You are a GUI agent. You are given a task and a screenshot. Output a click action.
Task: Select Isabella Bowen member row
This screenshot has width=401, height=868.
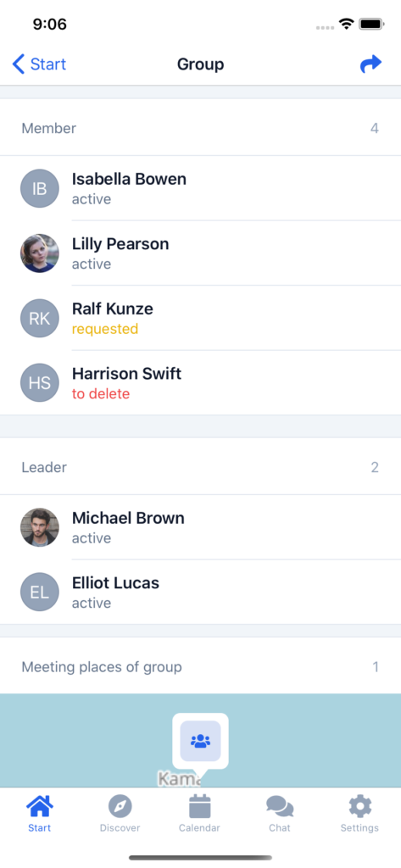coord(200,188)
